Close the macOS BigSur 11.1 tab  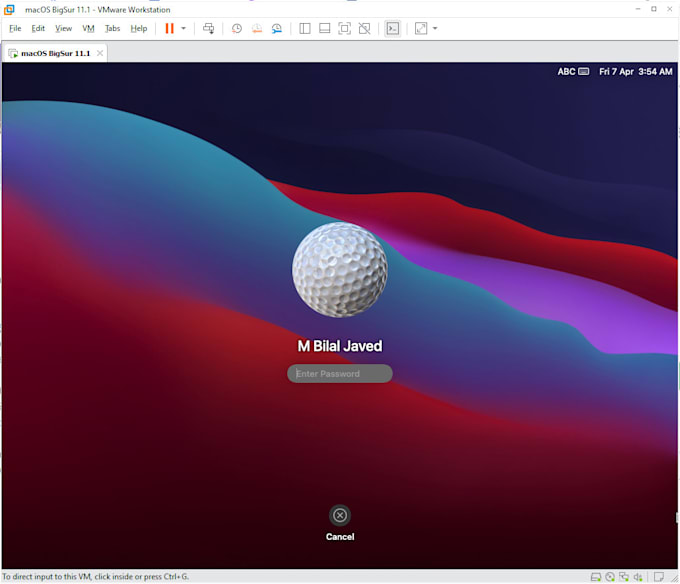[x=100, y=53]
